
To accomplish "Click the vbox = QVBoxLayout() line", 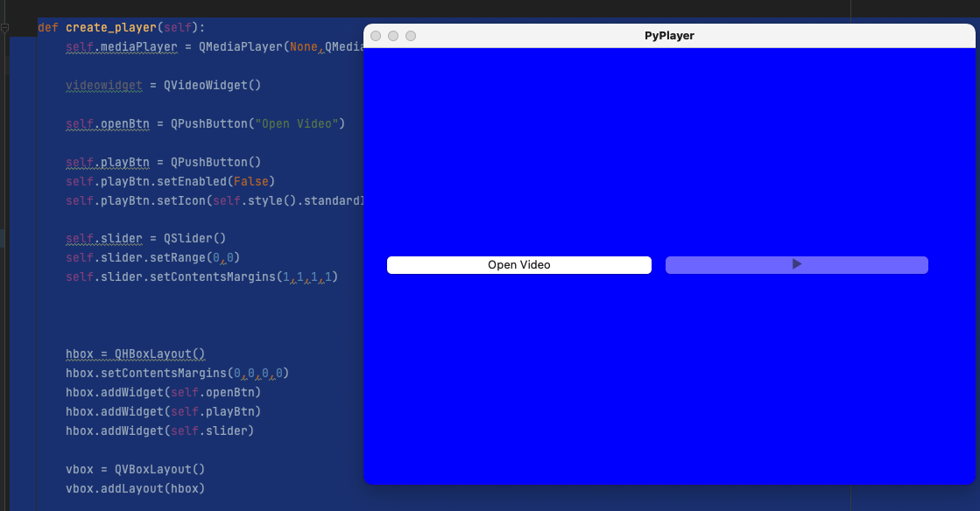I will pos(135,469).
